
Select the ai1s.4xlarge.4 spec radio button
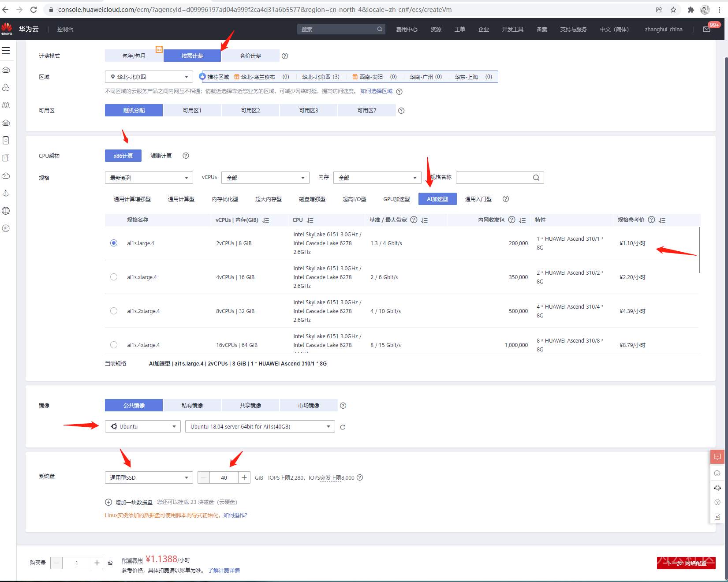[114, 345]
